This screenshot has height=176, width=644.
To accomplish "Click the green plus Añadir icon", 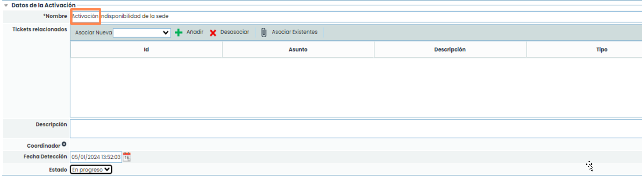I will pos(178,33).
